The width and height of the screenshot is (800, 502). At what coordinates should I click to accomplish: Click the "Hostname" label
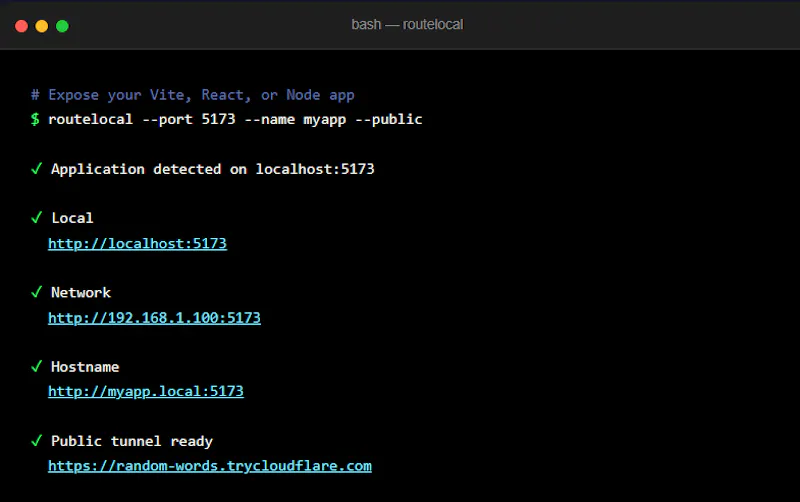85,367
